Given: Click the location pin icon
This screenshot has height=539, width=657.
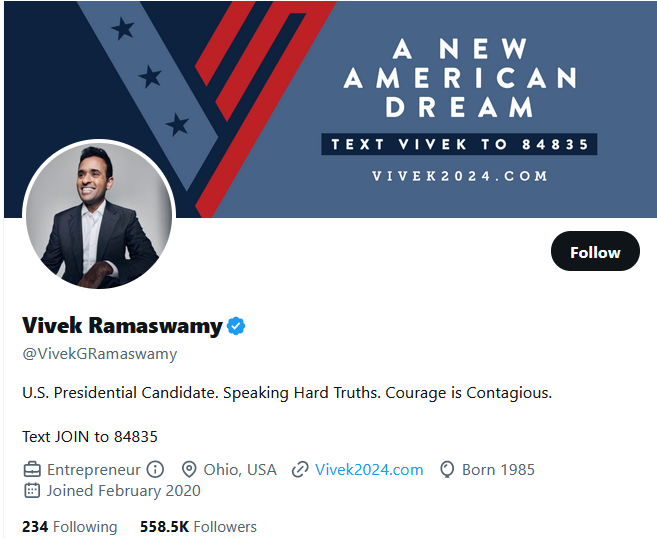Looking at the screenshot, I should (189, 469).
